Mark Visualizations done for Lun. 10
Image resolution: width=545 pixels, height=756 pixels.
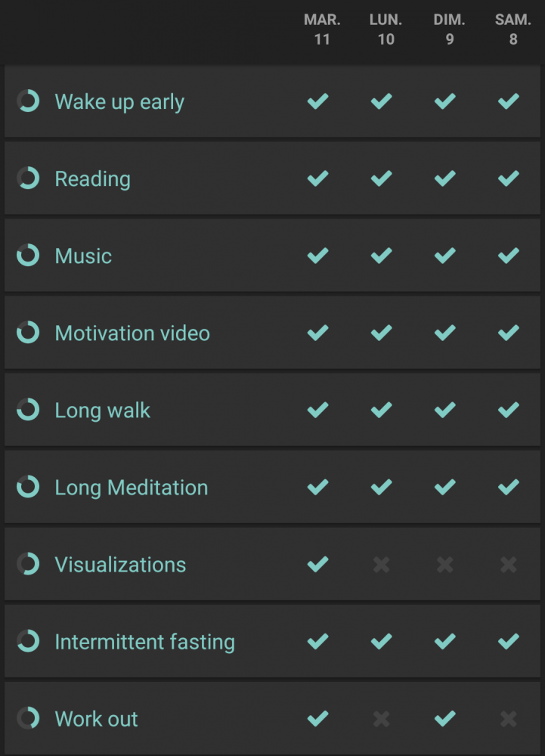382,565
